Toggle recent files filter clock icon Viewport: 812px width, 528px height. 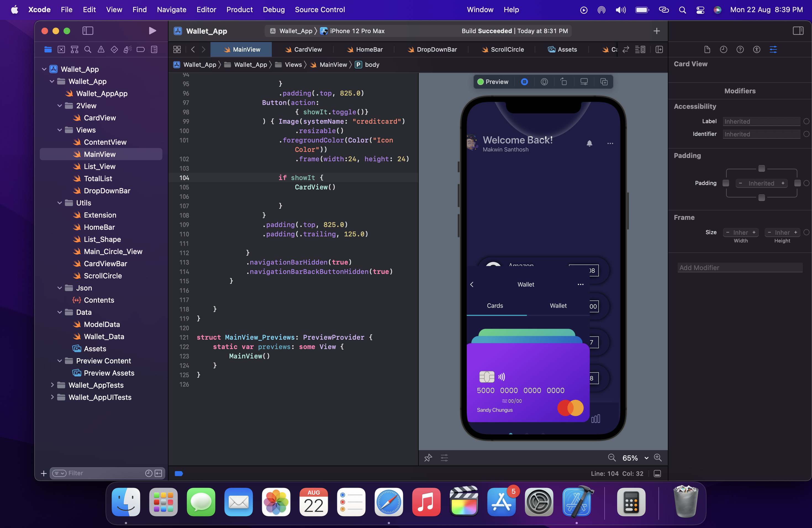click(x=148, y=473)
